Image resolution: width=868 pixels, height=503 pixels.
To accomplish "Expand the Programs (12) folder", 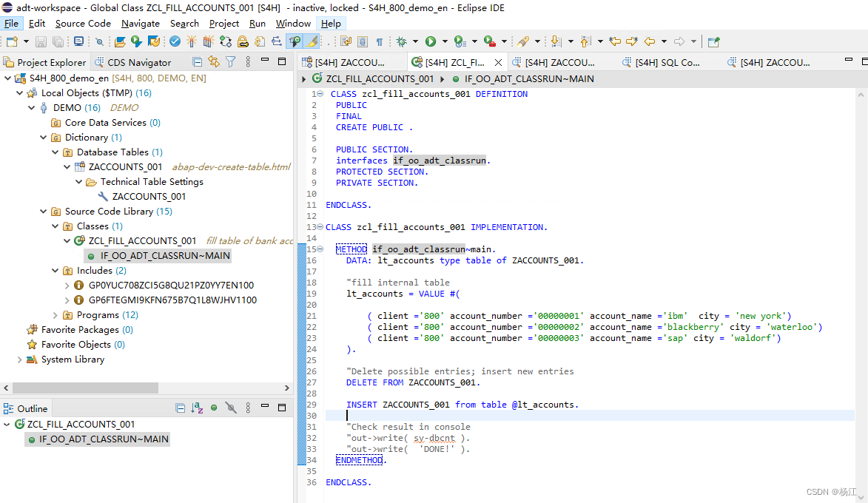I will pos(55,315).
